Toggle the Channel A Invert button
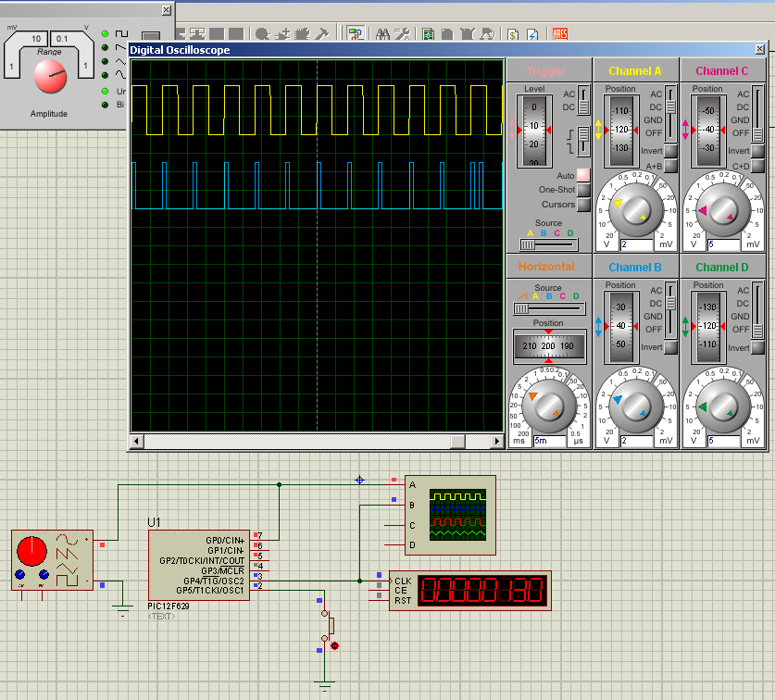The width and height of the screenshot is (775, 700). tap(669, 151)
